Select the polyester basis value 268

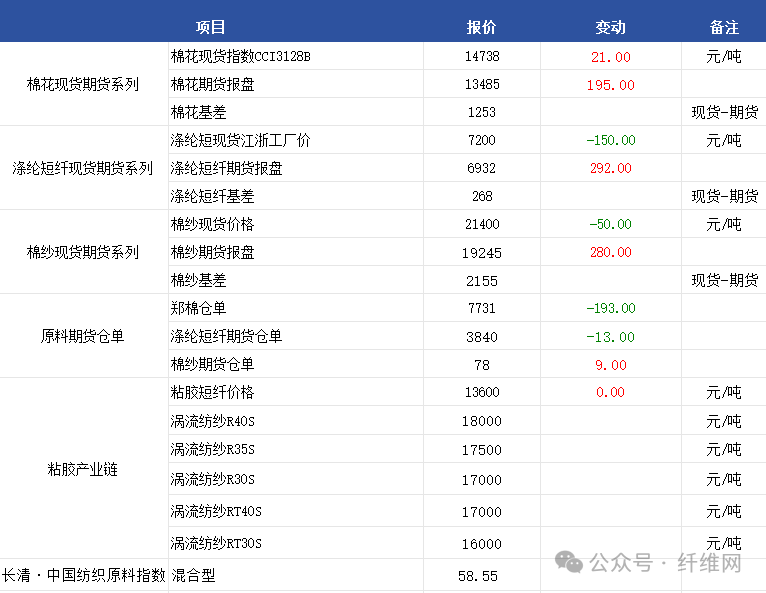[x=482, y=196]
